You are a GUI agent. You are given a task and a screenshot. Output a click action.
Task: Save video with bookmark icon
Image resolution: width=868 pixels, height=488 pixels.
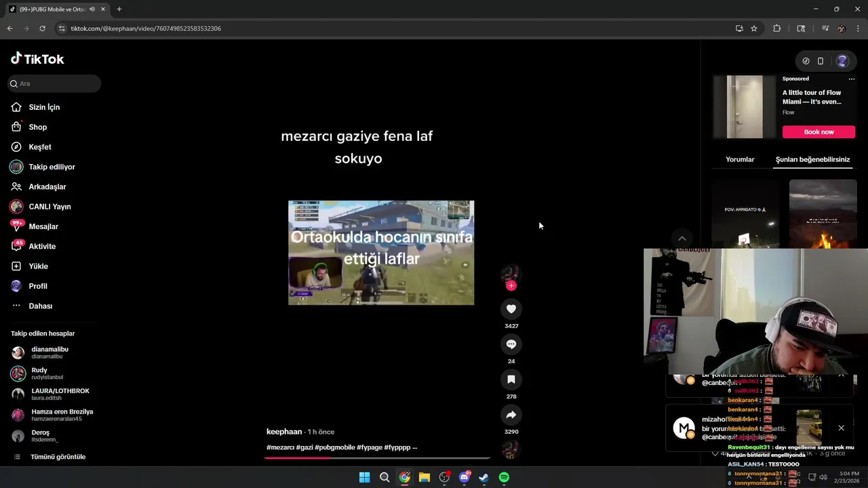(x=511, y=380)
